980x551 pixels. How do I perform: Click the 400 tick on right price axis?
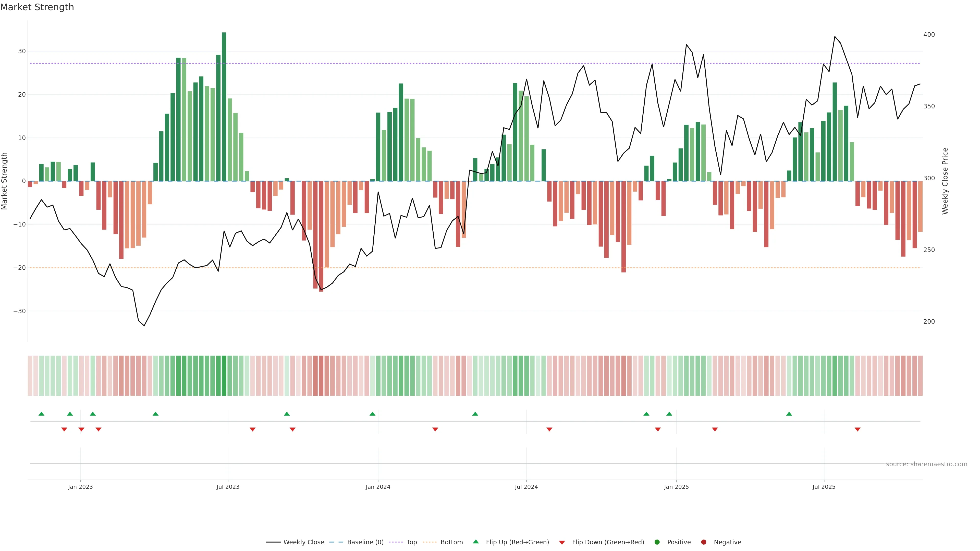(x=929, y=35)
